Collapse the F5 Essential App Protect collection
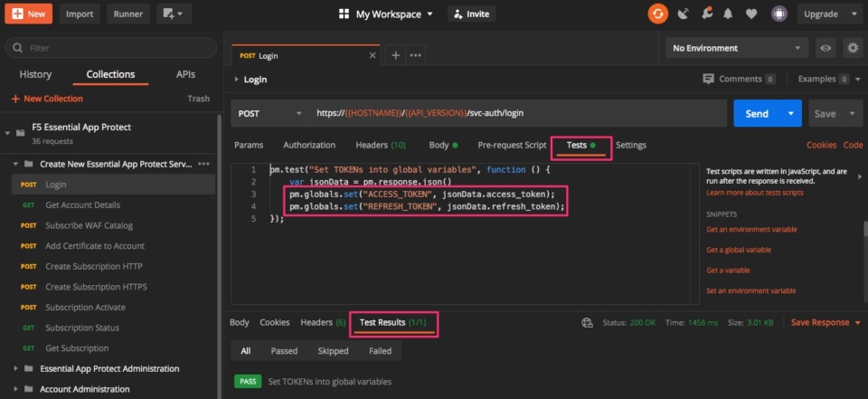The height and width of the screenshot is (399, 868). tap(7, 133)
